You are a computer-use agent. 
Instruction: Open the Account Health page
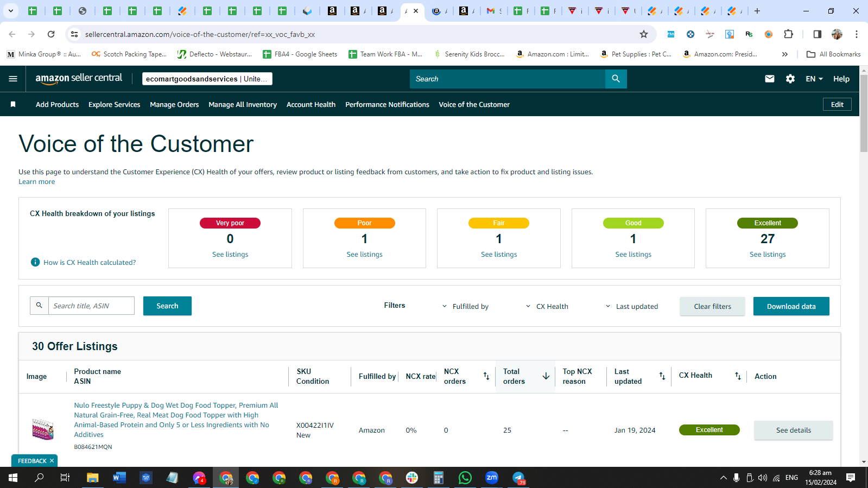[311, 104]
